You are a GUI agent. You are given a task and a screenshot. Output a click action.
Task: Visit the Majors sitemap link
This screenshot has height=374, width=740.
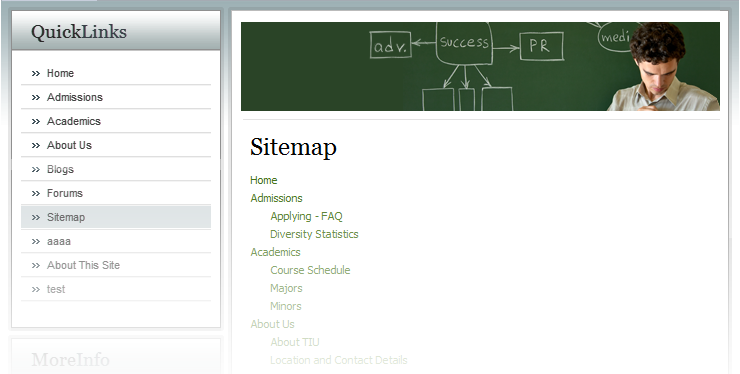286,288
